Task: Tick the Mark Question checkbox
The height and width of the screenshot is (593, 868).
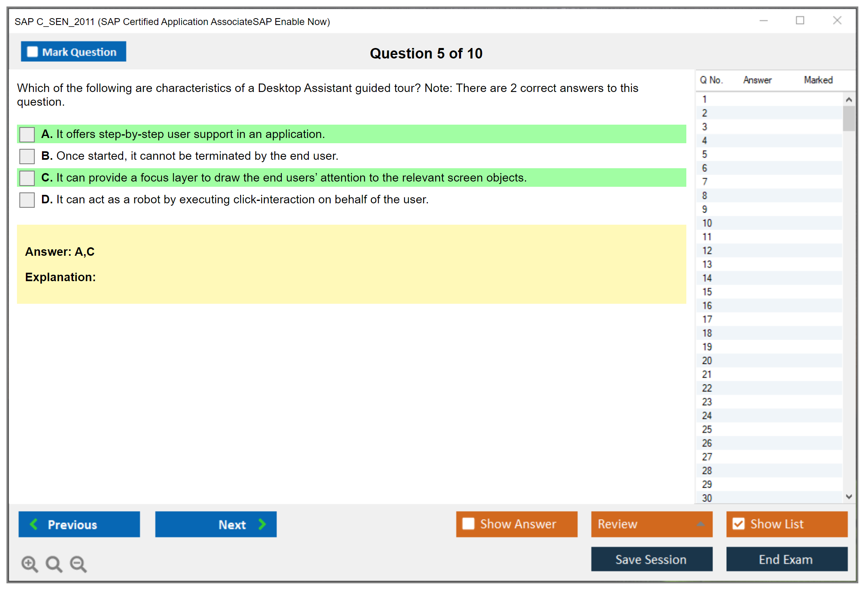Action: 32,52
